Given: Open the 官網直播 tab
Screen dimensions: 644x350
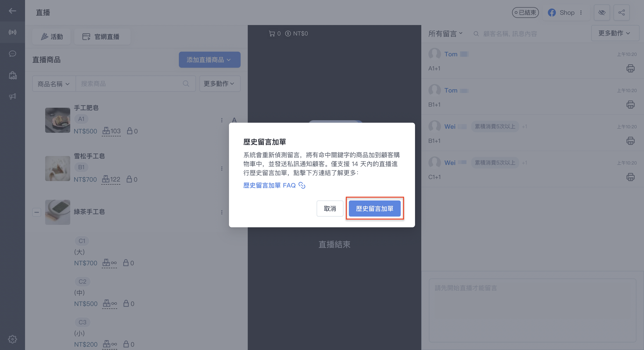Looking at the screenshot, I should click(x=102, y=37).
